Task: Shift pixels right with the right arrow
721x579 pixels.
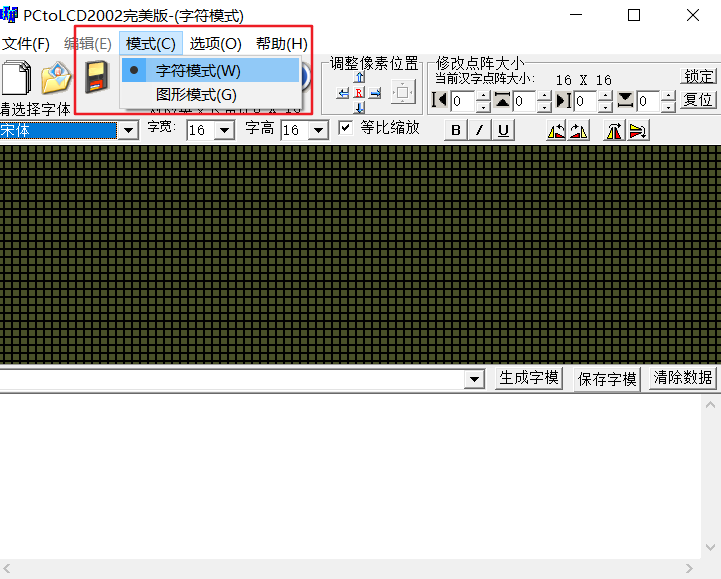Action: tap(375, 93)
